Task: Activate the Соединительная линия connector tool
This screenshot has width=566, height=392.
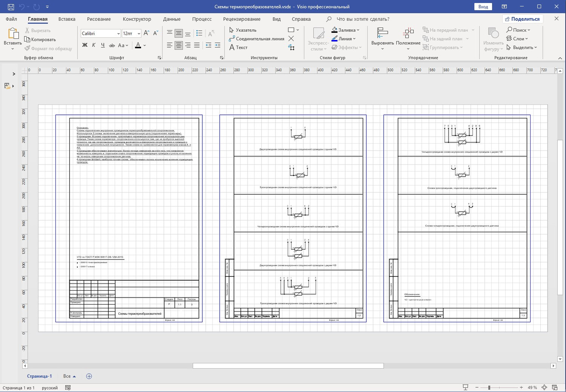Action: [257, 39]
